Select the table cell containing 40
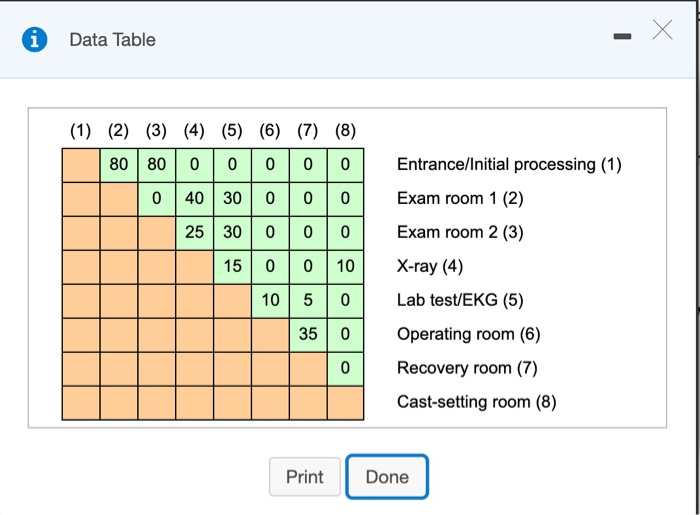 (194, 199)
